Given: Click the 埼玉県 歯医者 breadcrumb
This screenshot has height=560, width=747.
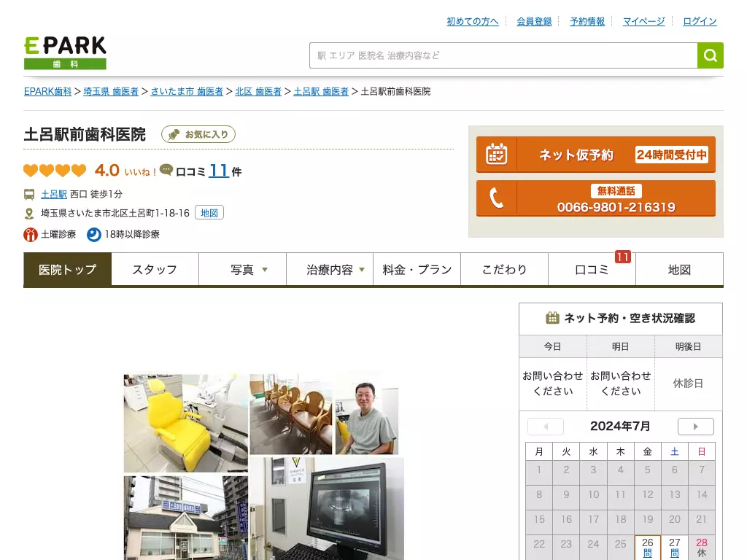Looking at the screenshot, I should pos(111,91).
